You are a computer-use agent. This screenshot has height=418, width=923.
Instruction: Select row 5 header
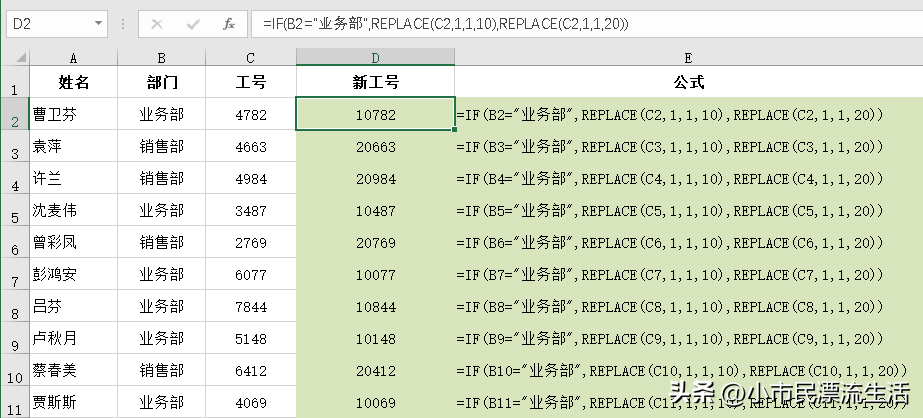15,210
